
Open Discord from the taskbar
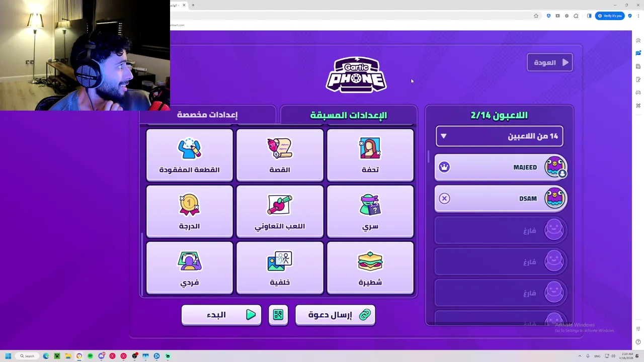point(101,356)
